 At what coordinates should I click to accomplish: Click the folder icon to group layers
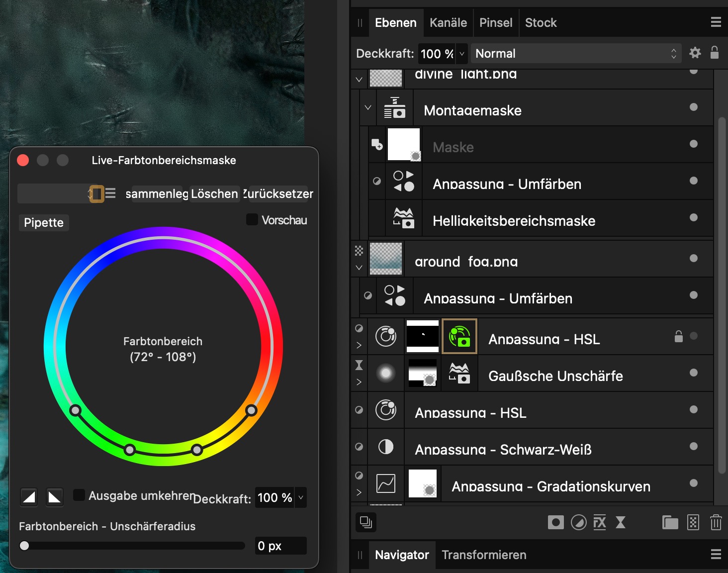pos(670,522)
